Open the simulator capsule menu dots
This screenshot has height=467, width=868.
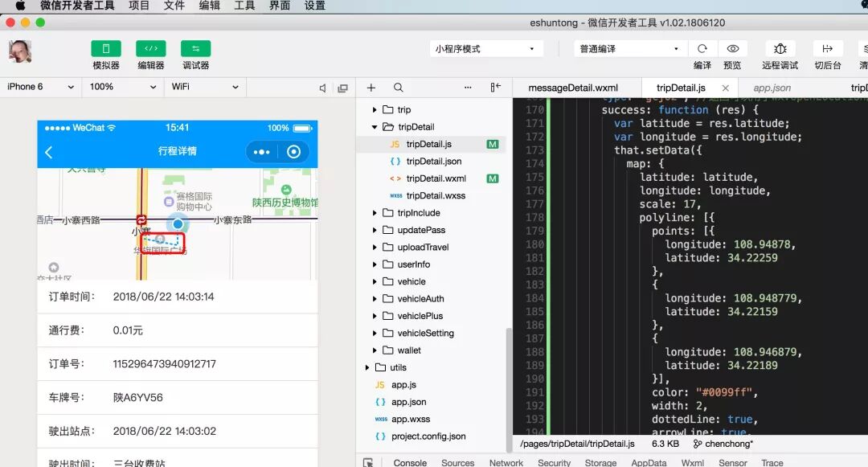(261, 152)
